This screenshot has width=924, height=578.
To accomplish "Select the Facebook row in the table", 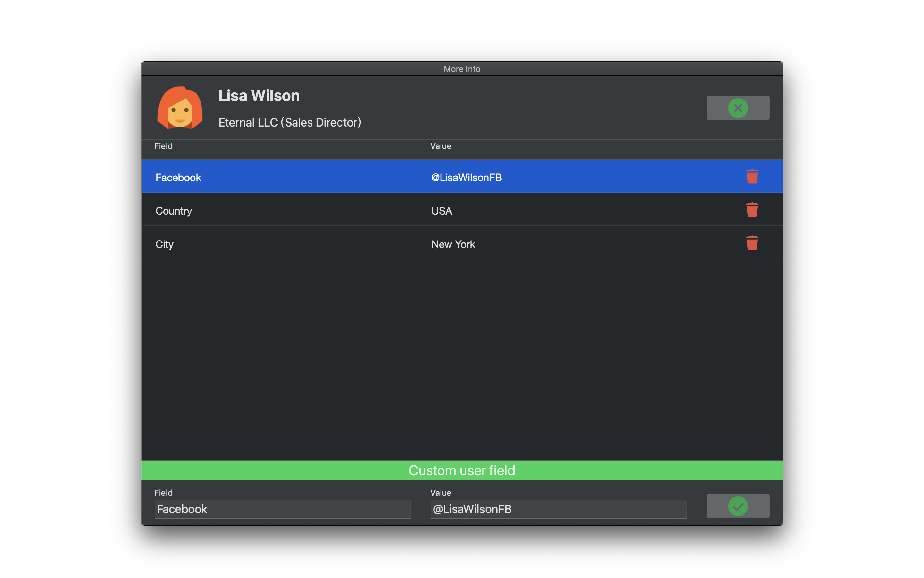I will pyautogui.click(x=462, y=176).
